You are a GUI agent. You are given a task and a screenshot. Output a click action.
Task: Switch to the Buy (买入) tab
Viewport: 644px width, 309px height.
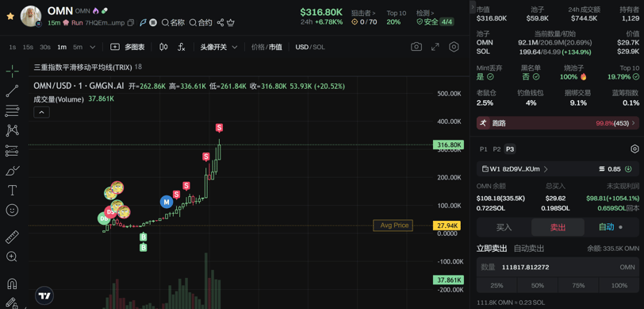click(x=504, y=227)
